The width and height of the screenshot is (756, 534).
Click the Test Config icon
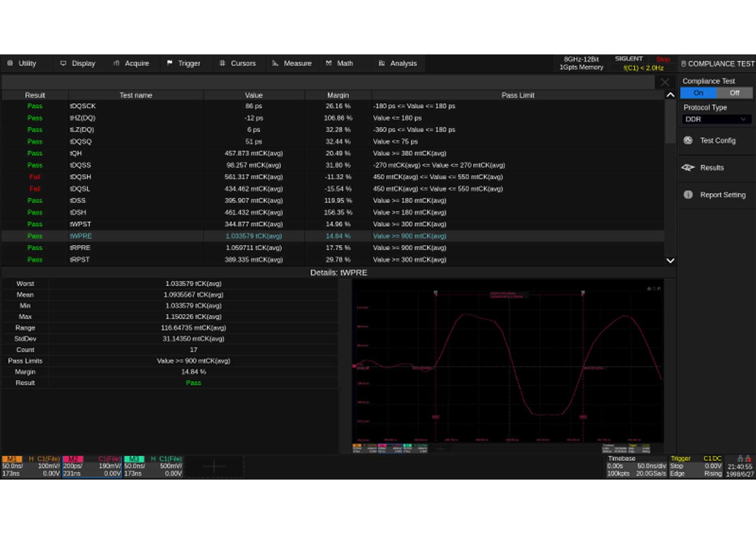point(688,141)
